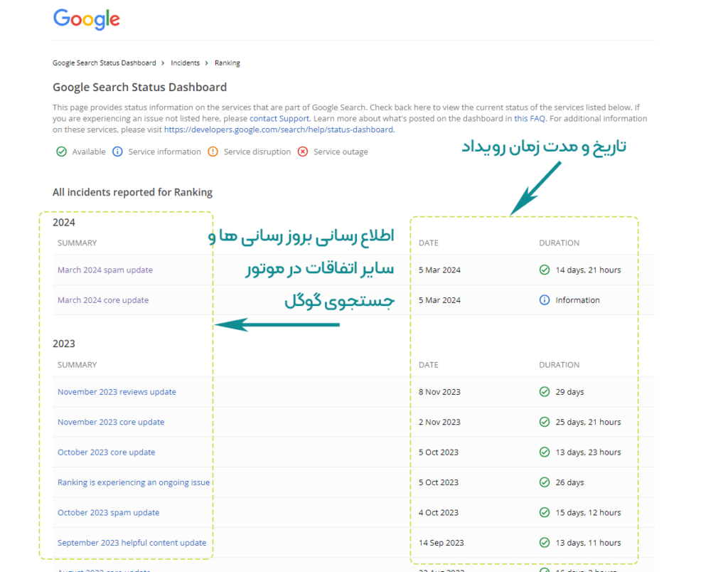This screenshot has height=572, width=728.
Task: Open March 2024 core update incident
Action: (x=103, y=300)
